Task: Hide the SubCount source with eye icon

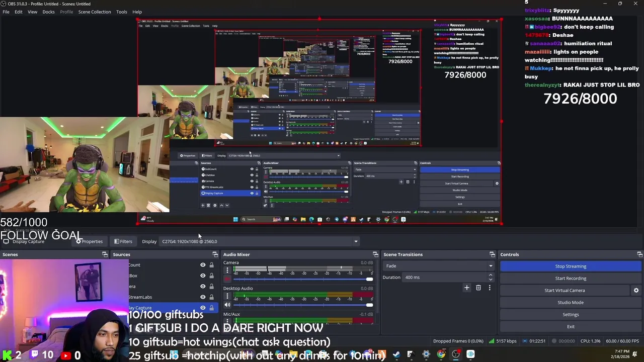Action: tap(203, 265)
